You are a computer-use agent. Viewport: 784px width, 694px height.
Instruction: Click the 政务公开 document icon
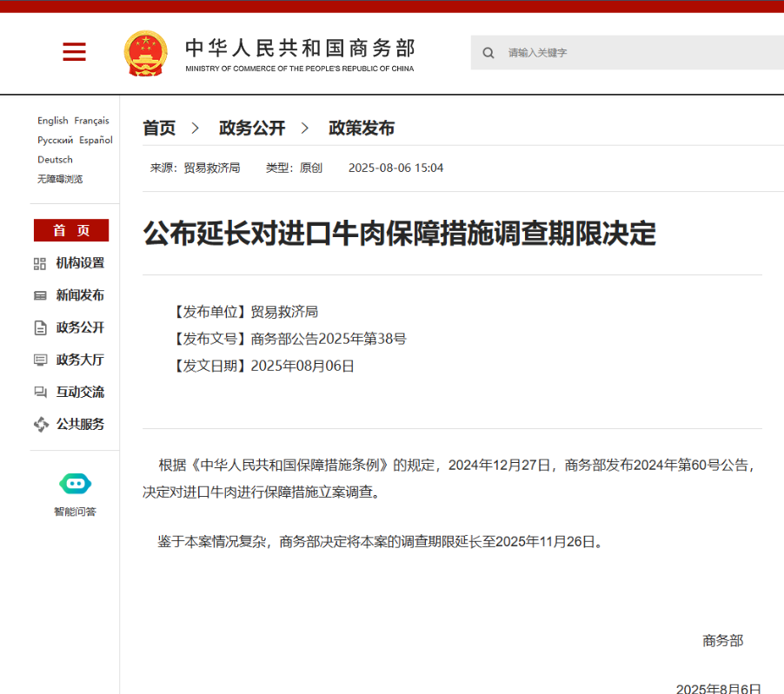tap(40, 328)
